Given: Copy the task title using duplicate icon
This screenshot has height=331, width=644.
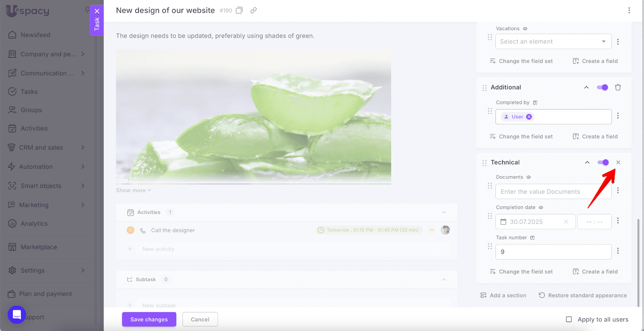Looking at the screenshot, I should pos(239,10).
